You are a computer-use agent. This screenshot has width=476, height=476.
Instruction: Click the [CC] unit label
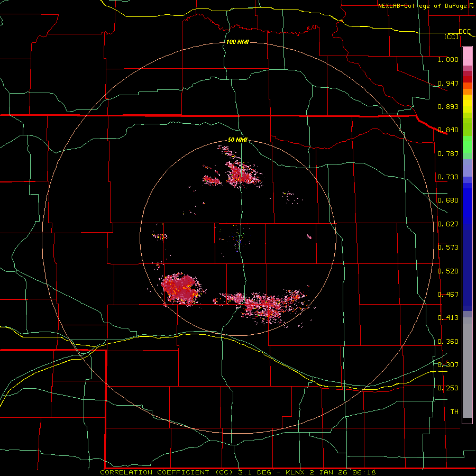click(452, 36)
